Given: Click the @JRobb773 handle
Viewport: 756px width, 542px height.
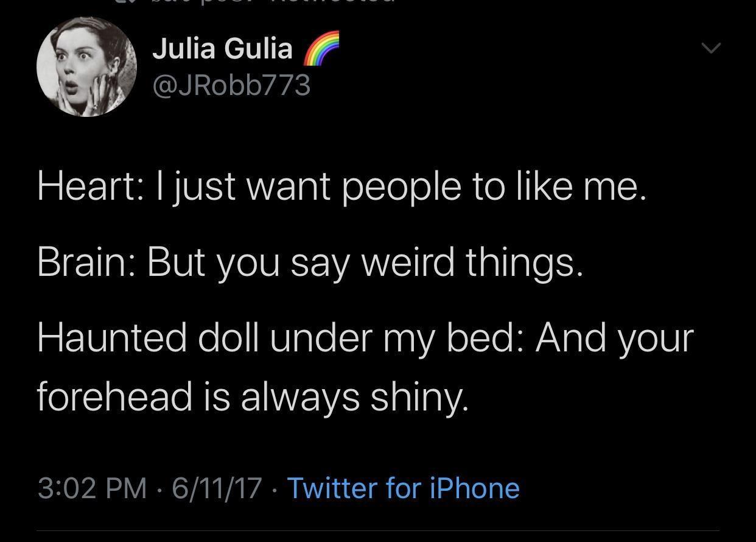Looking at the screenshot, I should tap(231, 85).
